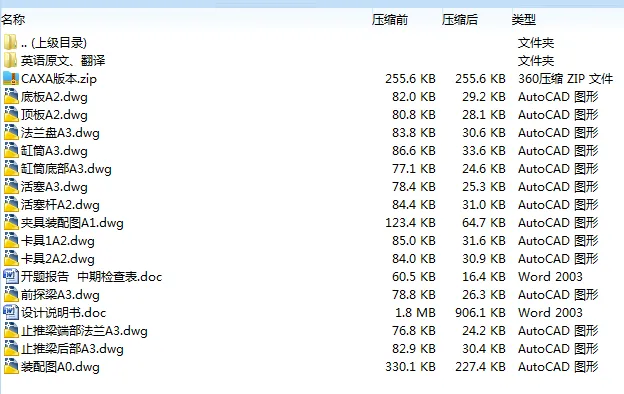Viewport: 624px width, 394px height.
Task: Select the folder name 英语原文、翻译
Action: pos(63,60)
